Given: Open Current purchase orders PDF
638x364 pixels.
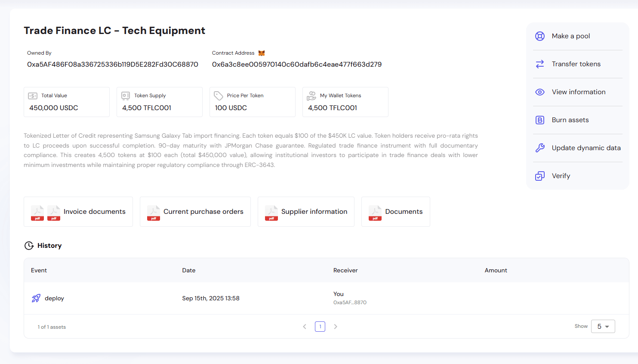Looking at the screenshot, I should pos(195,212).
